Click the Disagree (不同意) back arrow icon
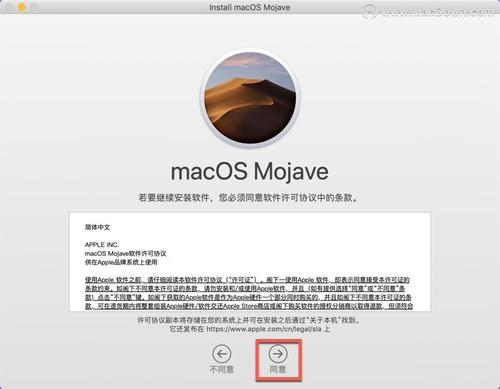 click(x=222, y=354)
